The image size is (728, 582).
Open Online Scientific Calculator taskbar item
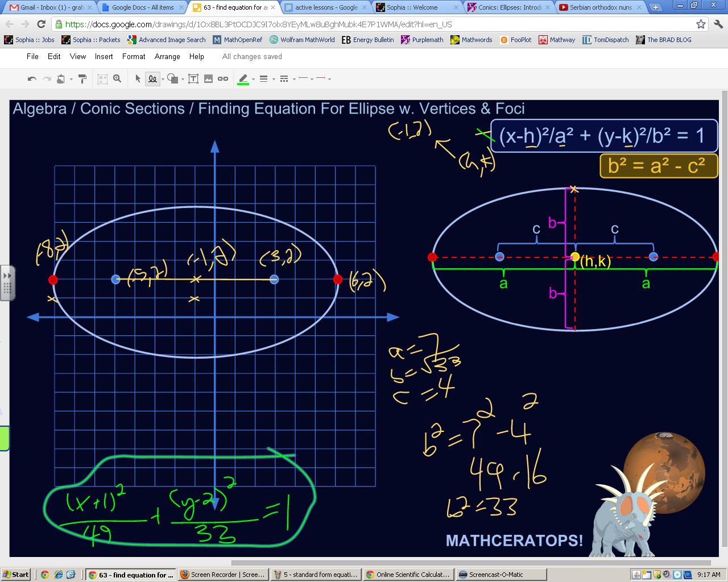(409, 575)
